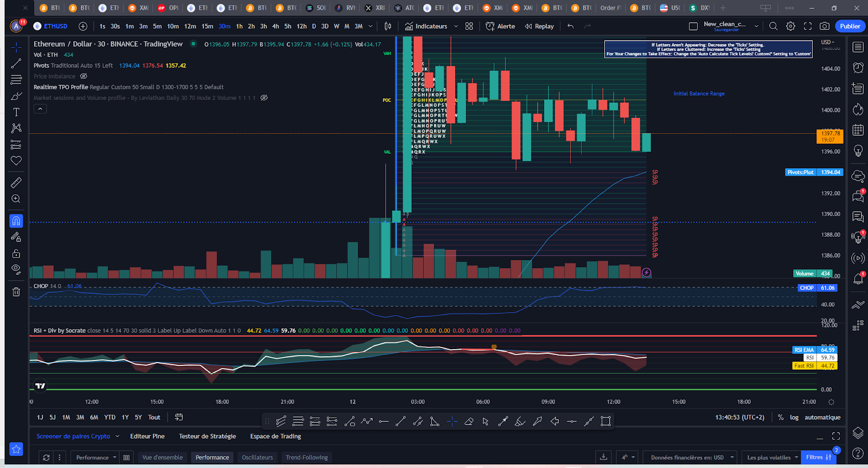This screenshot has height=468, width=868.
Task: Refresh the screener data
Action: pyautogui.click(x=46, y=457)
